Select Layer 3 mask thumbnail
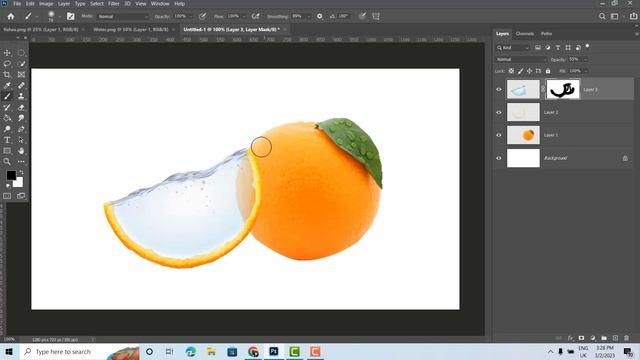 [563, 89]
